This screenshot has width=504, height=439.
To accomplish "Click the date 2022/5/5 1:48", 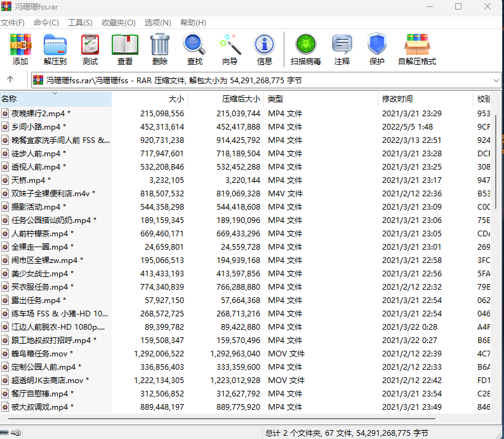I will tap(408, 126).
